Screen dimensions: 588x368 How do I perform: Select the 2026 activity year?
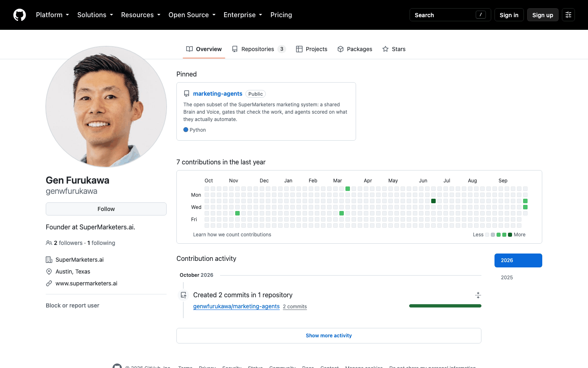click(x=518, y=260)
